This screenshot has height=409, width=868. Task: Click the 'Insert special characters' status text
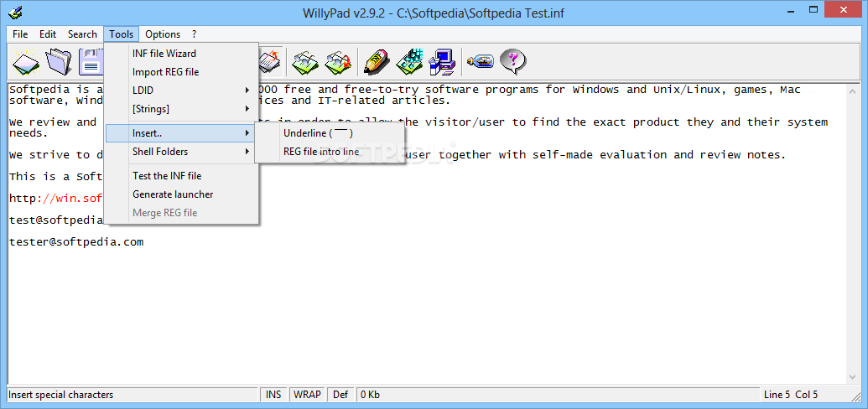[61, 395]
